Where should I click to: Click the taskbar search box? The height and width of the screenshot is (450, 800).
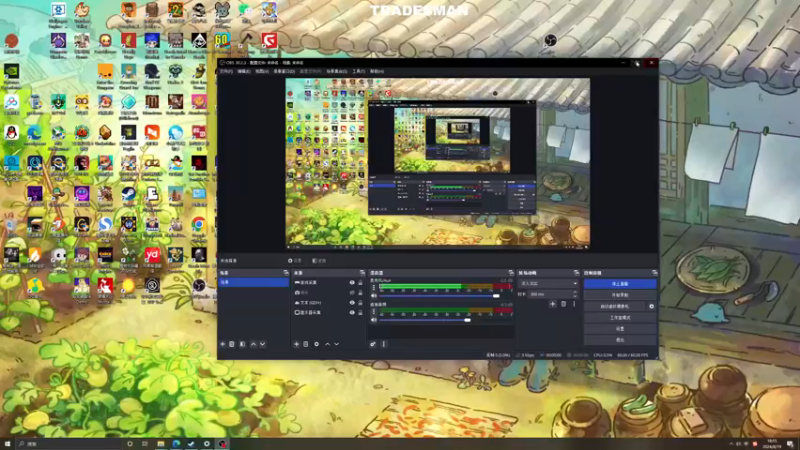[x=67, y=444]
